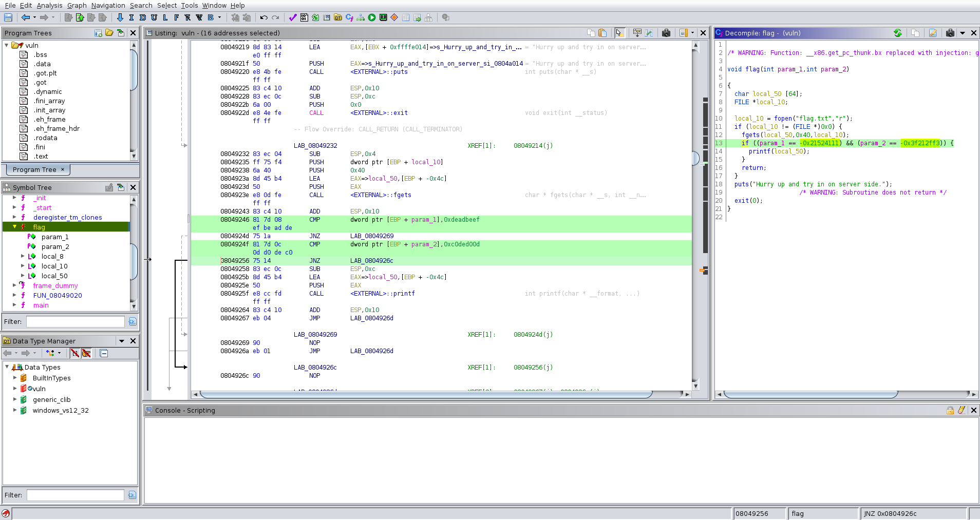
Task: Select param_1 under flag in Symbol Tree
Action: tap(55, 237)
